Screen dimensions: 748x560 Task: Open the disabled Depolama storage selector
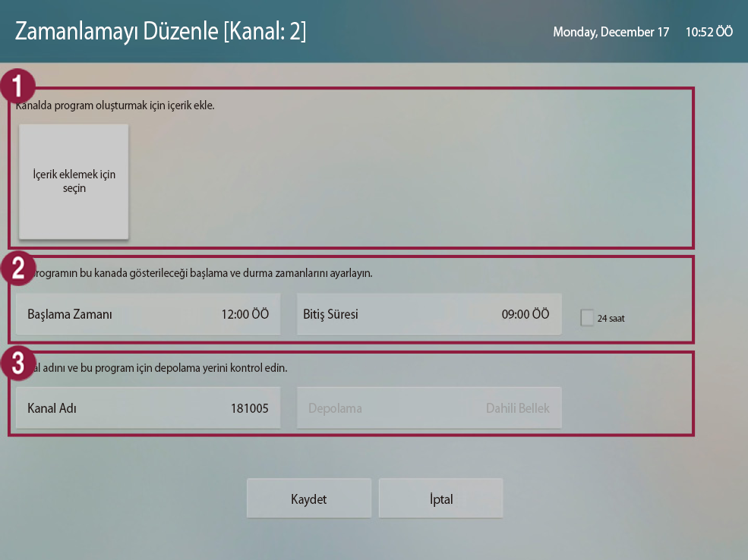(x=429, y=408)
